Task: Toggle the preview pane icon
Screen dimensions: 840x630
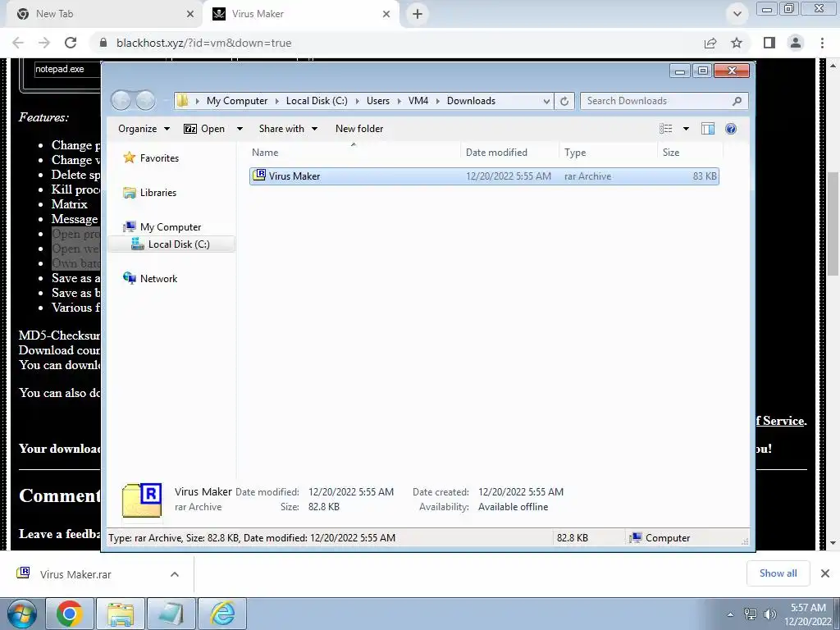Action: coord(708,129)
